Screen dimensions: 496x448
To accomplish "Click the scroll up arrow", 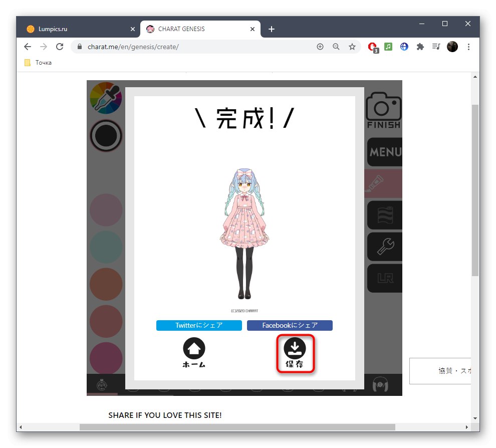I will click(475, 77).
